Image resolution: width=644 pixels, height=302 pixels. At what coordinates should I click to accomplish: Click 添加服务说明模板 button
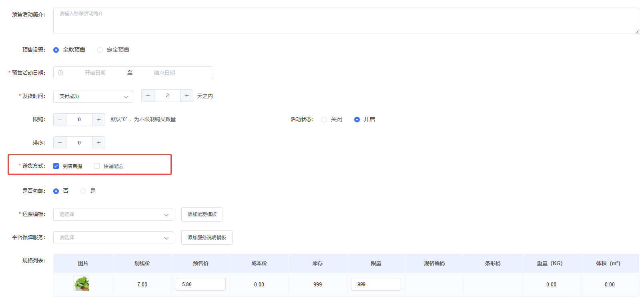(x=207, y=238)
